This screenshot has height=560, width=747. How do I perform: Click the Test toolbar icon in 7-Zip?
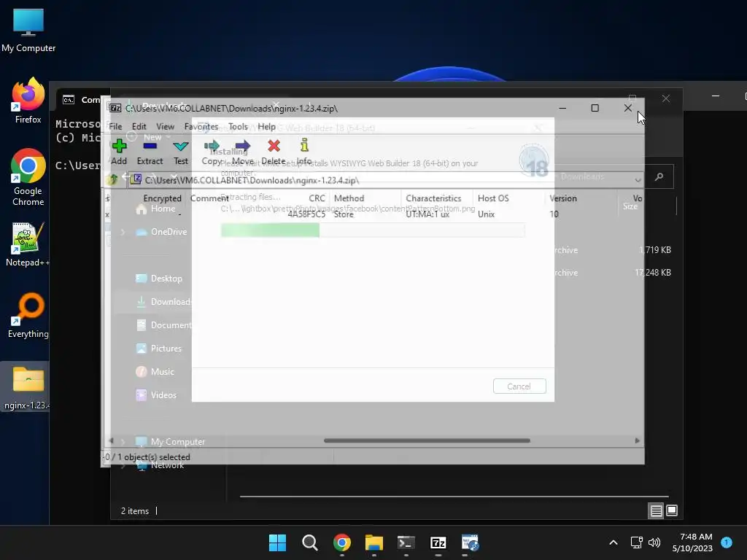(181, 152)
